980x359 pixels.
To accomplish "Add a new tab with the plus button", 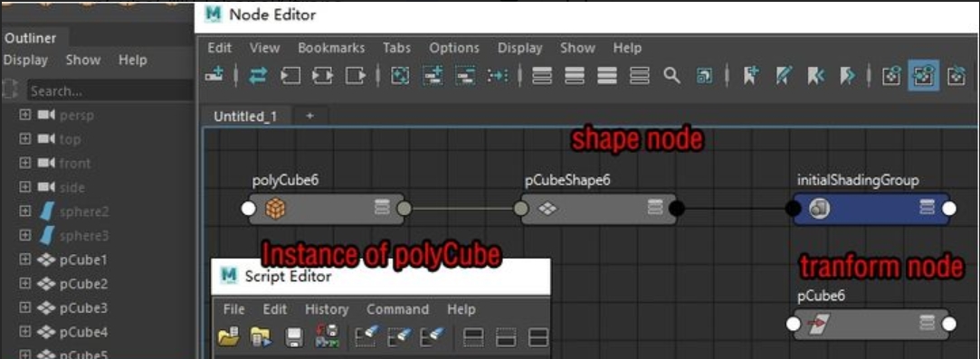I will click(x=309, y=116).
